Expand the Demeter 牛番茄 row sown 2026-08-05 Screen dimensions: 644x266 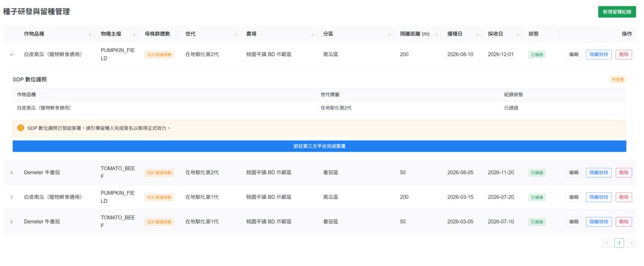[x=11, y=172]
